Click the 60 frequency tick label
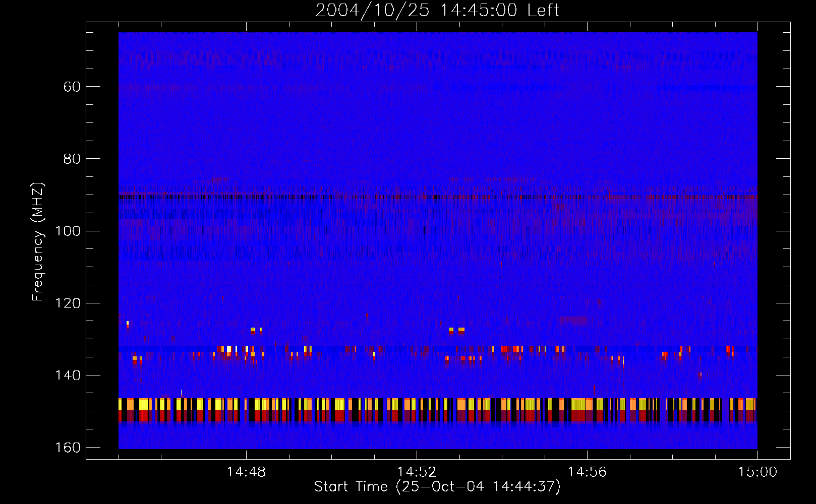This screenshot has height=504, width=816. point(72,87)
